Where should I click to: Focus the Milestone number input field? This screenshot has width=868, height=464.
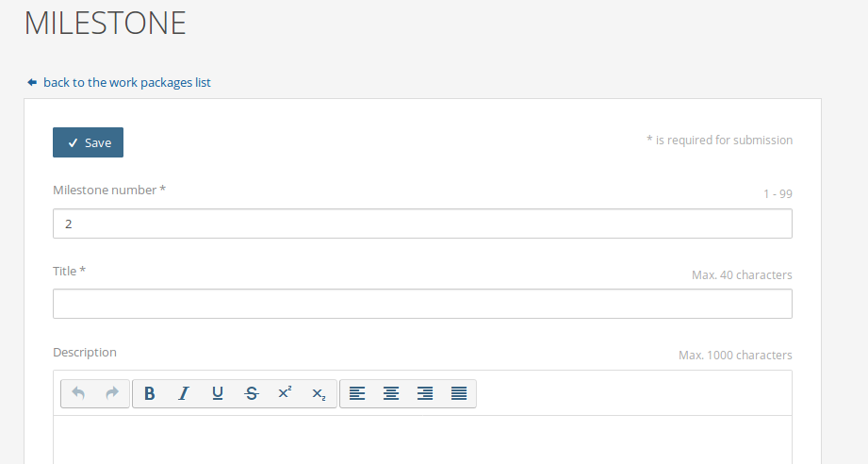[422, 224]
